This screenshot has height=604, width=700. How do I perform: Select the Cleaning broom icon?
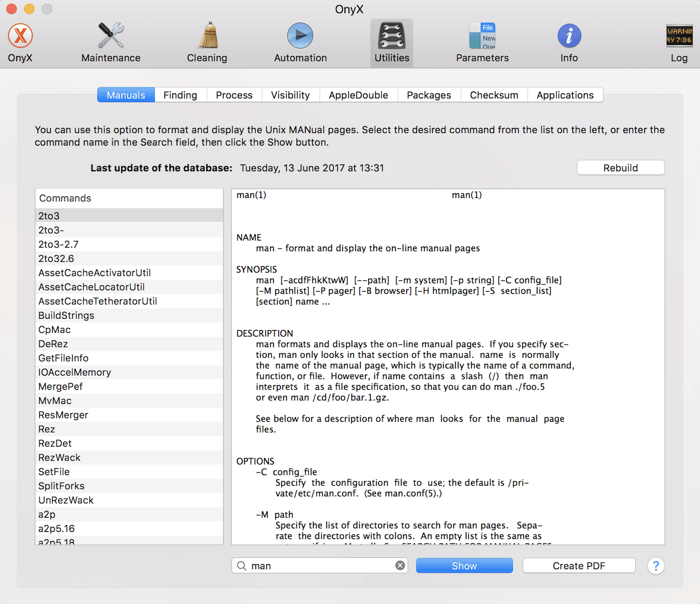(207, 36)
